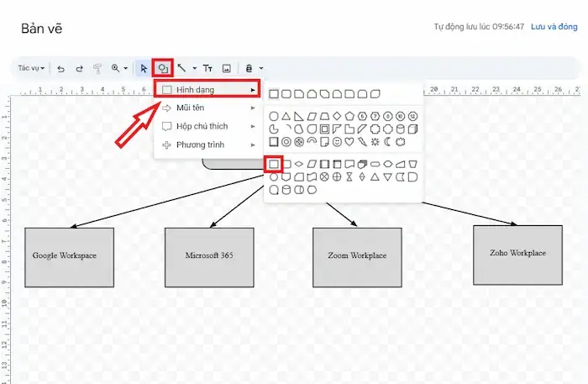Select the Paint format roller icon
The width and height of the screenshot is (588, 384).
click(97, 68)
